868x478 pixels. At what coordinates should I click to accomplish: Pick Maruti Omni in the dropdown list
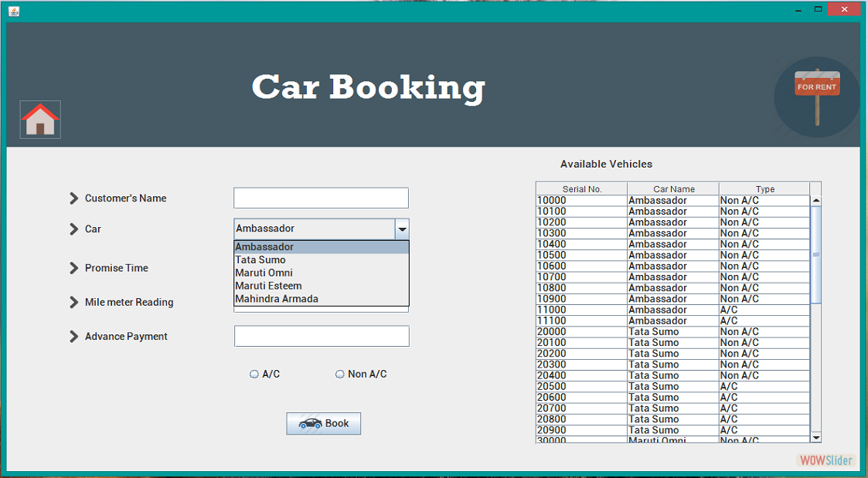pyautogui.click(x=321, y=273)
